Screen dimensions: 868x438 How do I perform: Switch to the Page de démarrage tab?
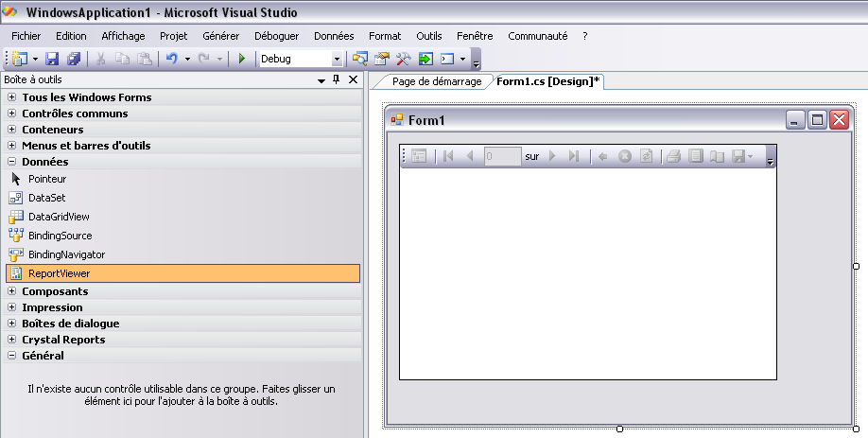coord(436,81)
